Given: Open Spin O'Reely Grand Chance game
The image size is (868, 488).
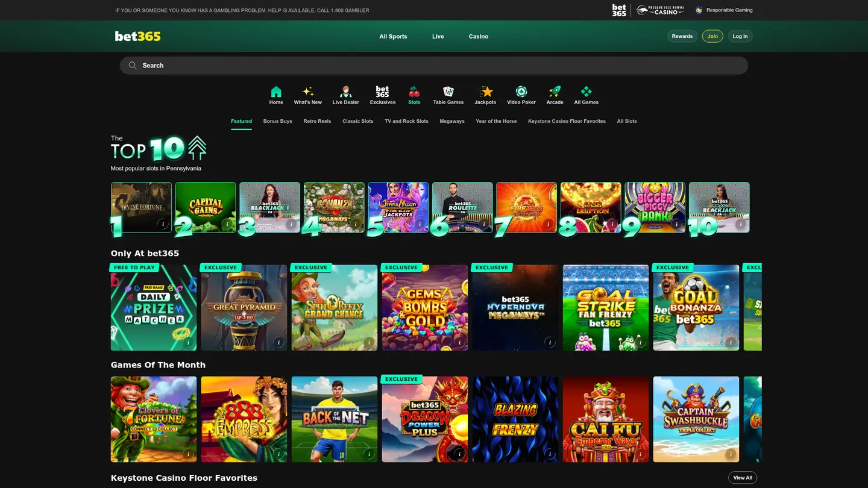Looking at the screenshot, I should pos(335,308).
